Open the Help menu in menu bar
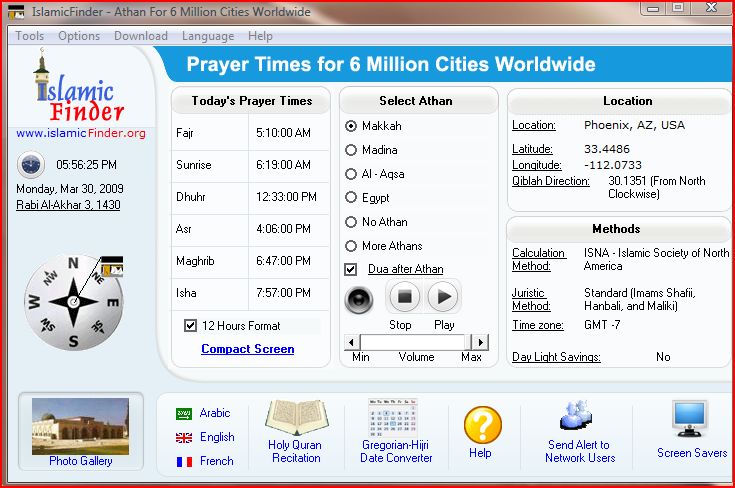Viewport: 735px width, 488px height. tap(260, 36)
